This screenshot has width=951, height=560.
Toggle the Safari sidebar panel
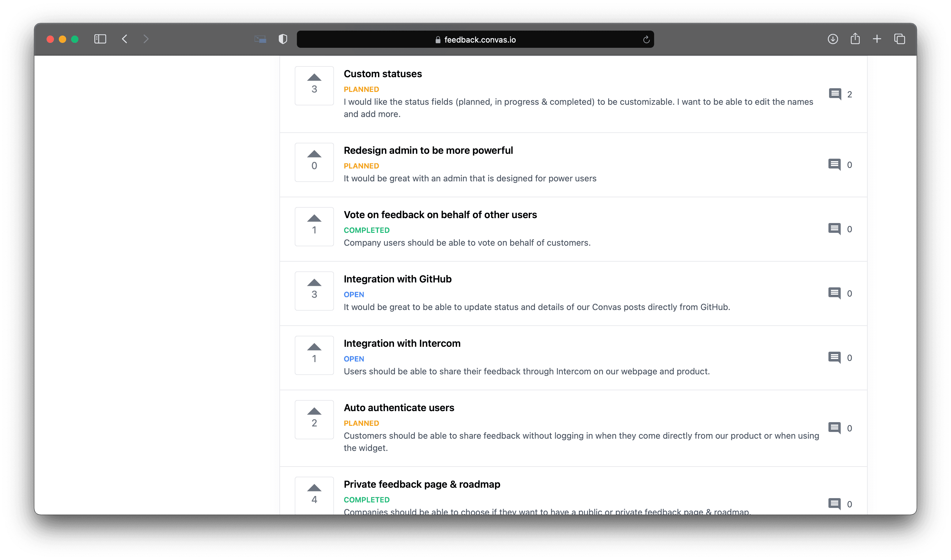point(100,39)
